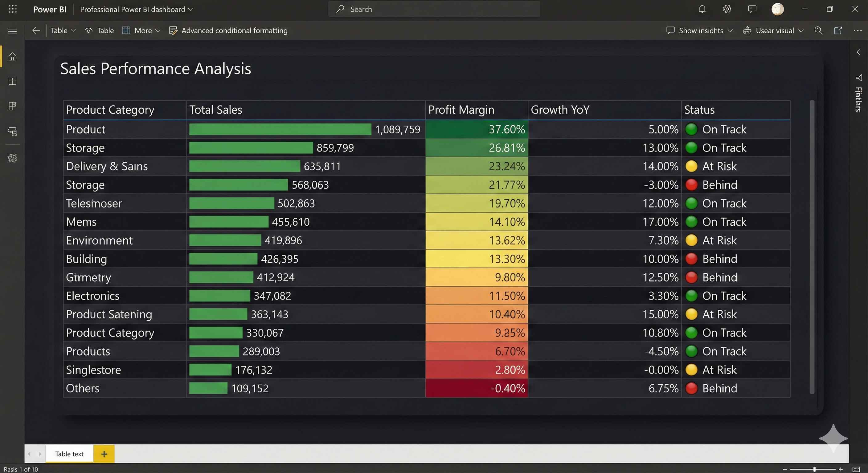Screen dimensions: 868x473
Task: Open the notifications bell
Action: point(702,9)
